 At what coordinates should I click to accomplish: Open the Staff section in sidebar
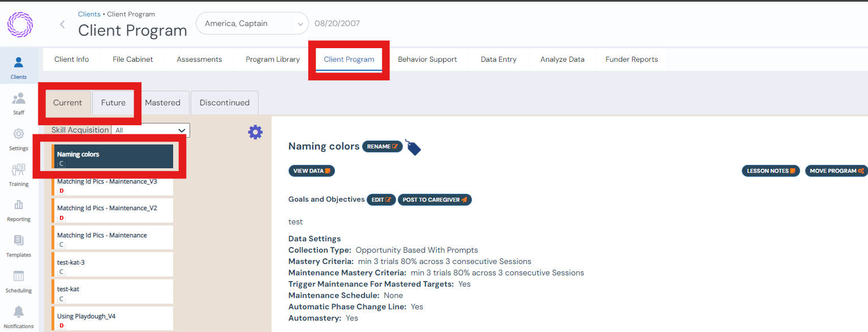19,103
